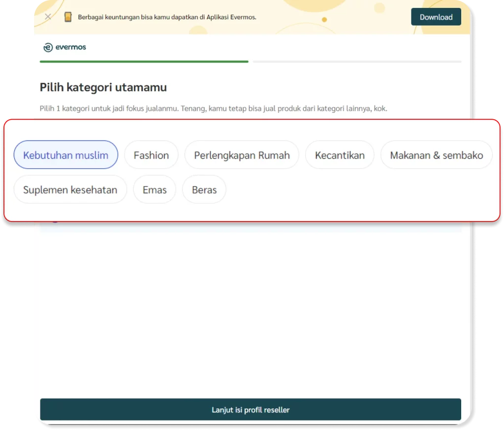Pick the Beras category
Viewport: 504px width, 430px height.
(204, 189)
